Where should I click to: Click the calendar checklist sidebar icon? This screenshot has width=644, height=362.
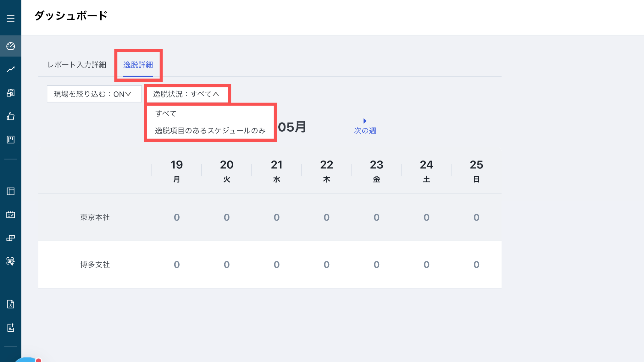(11, 215)
